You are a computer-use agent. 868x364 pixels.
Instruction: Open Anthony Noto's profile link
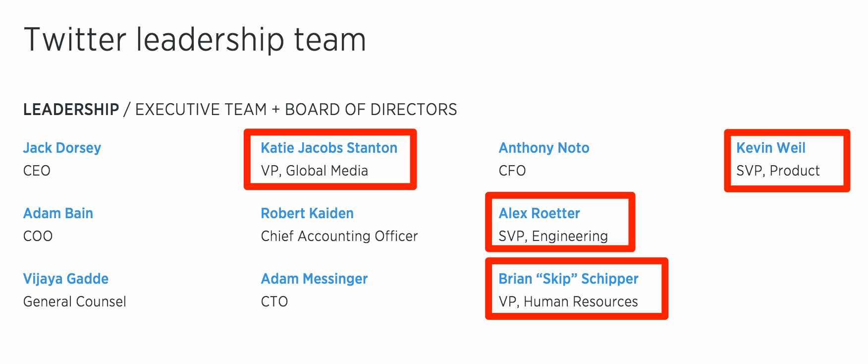[x=543, y=148]
